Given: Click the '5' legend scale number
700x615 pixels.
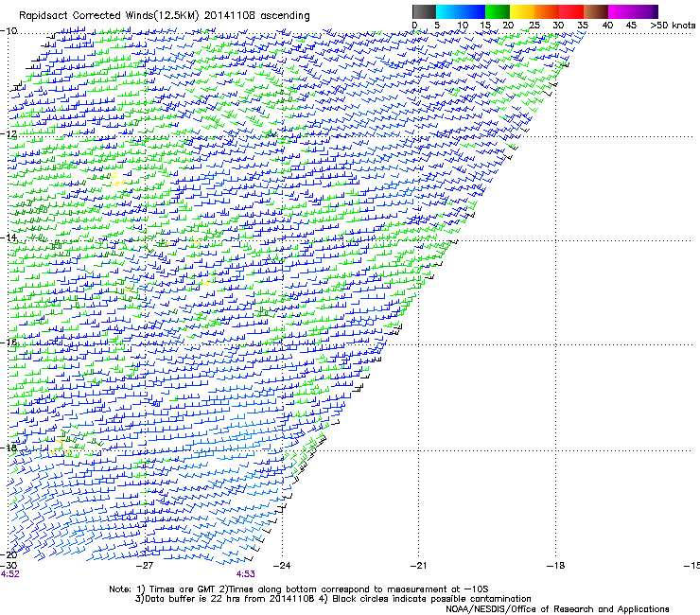Looking at the screenshot, I should coord(437,26).
